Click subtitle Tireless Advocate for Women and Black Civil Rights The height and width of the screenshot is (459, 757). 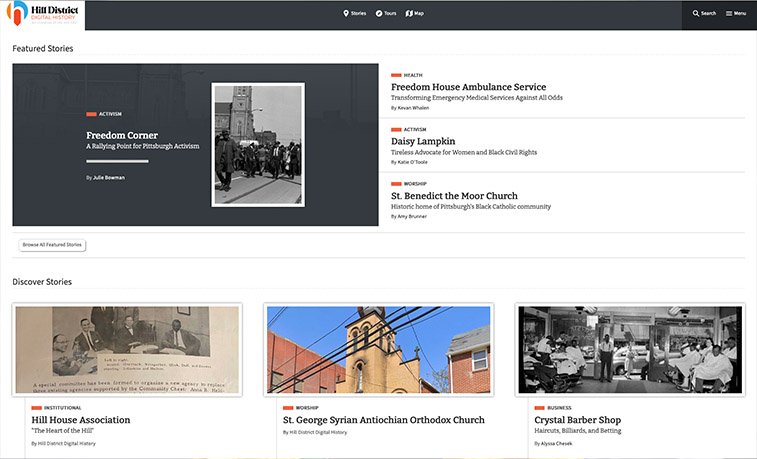click(464, 152)
